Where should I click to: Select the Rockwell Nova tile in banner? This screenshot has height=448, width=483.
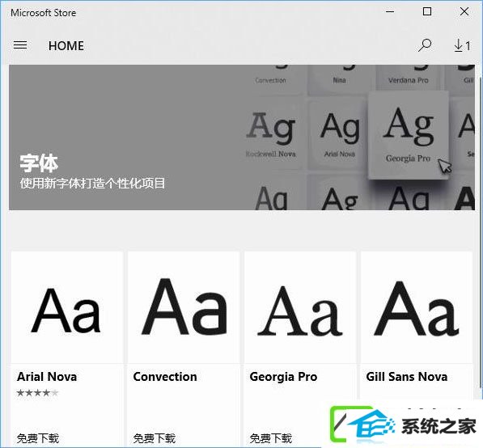[x=271, y=134]
